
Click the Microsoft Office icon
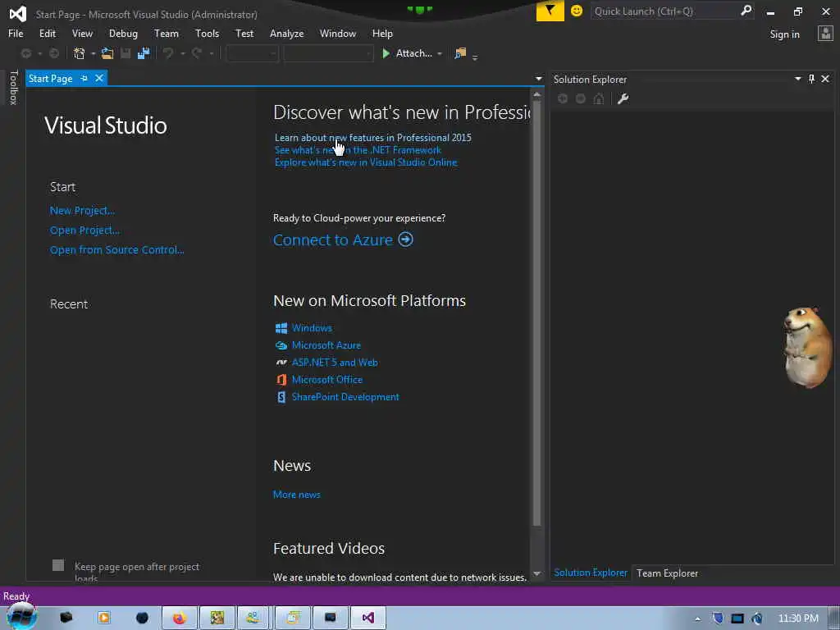tap(281, 379)
